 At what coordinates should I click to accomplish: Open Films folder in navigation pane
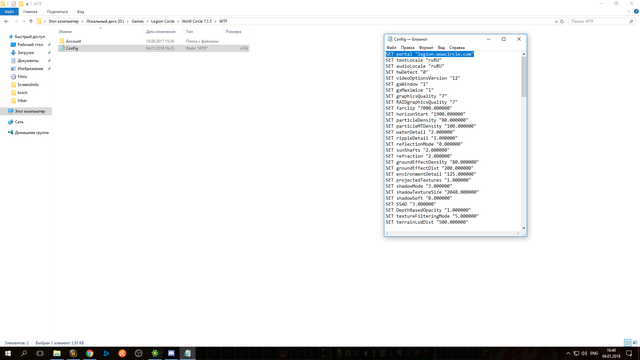(22, 76)
